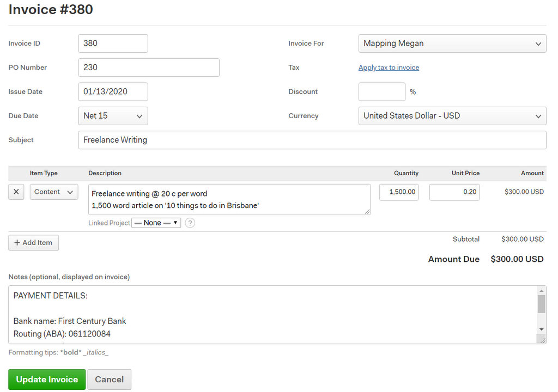Click the Issue Date field
The width and height of the screenshot is (558, 392).
[113, 91]
